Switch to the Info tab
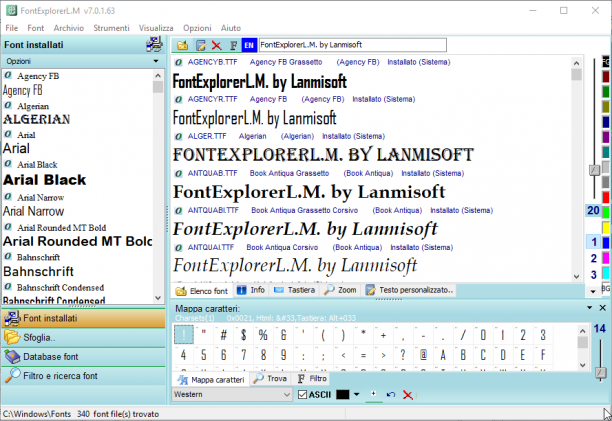 [251, 290]
